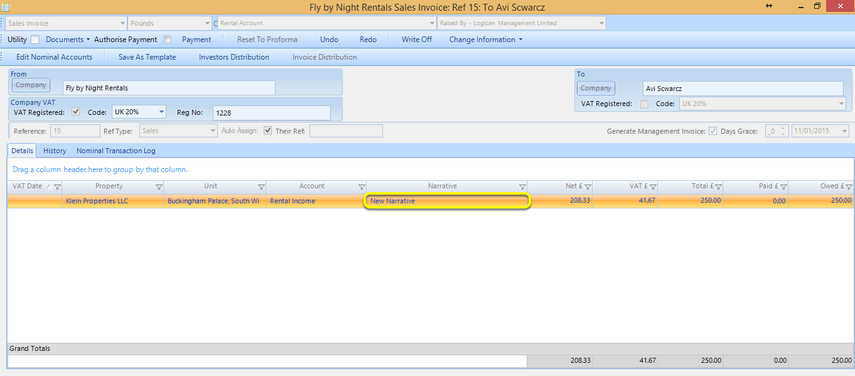Open the Narrative column filter funnel
The image size is (855, 376).
(x=522, y=187)
